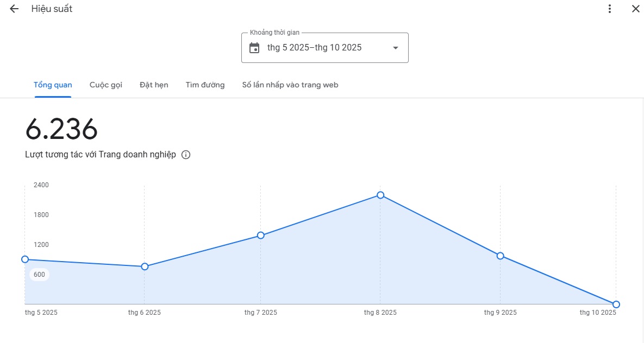
Task: Open the Cuộc gọi tab
Action: click(x=106, y=85)
